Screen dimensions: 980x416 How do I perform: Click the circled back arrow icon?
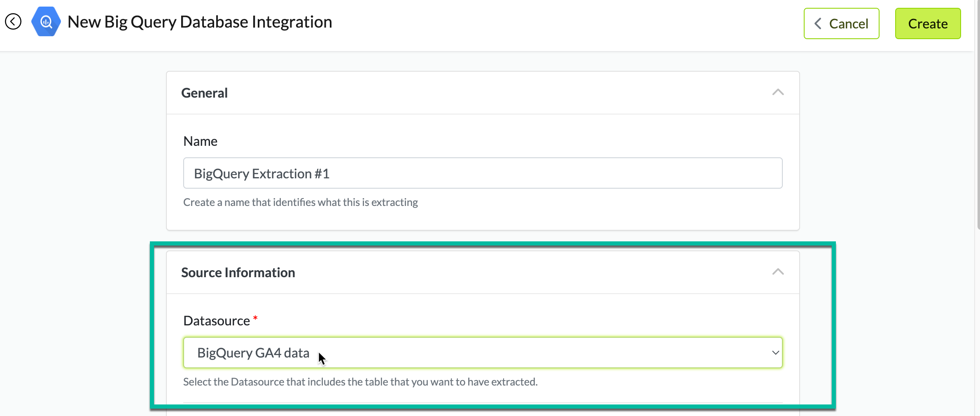pyautogui.click(x=13, y=21)
